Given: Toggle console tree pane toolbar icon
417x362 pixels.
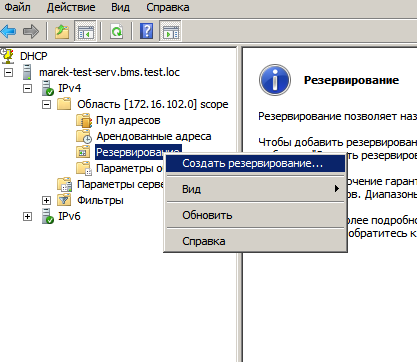Looking at the screenshot, I should 85,31.
